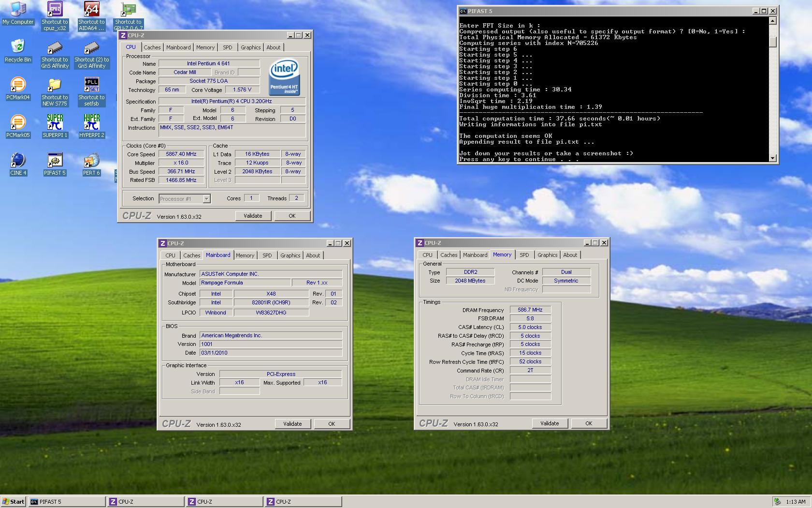Click Memory Size value 2048 MBytes
This screenshot has height=508, width=812.
(470, 281)
